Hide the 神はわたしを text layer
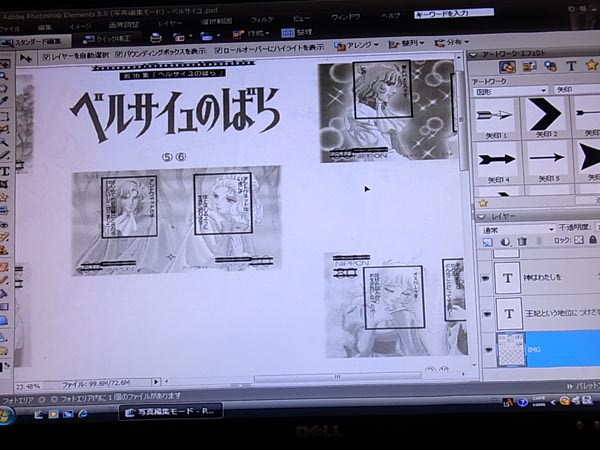 click(486, 278)
